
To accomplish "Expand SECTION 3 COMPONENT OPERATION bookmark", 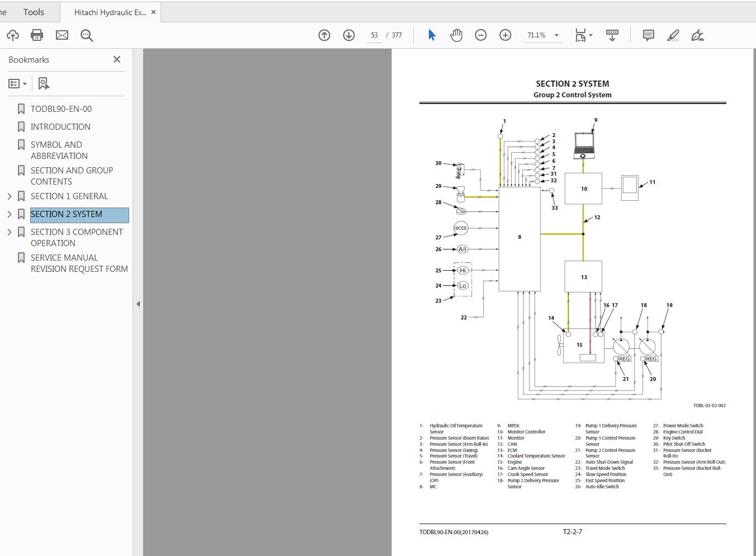I will coord(10,232).
